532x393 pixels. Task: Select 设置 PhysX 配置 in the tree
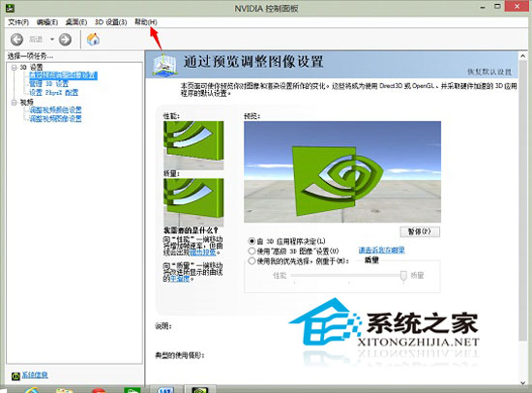point(53,92)
